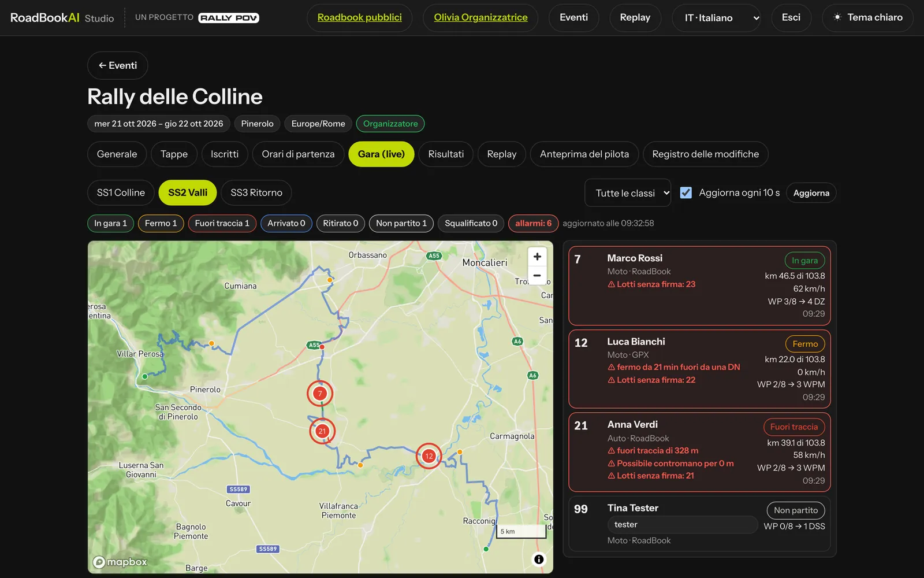Open the Tutte le classi dropdown

[628, 193]
